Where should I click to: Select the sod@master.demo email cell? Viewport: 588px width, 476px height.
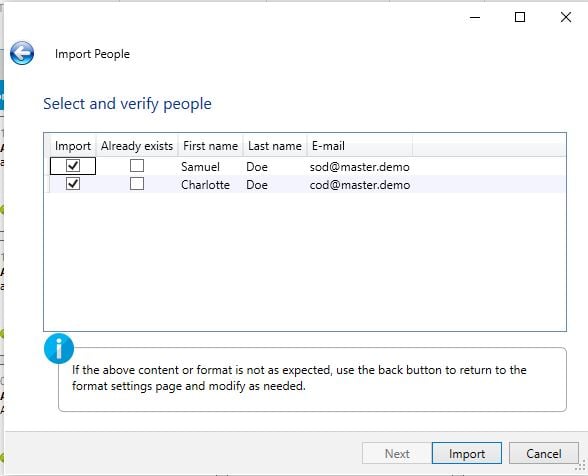pos(360,167)
